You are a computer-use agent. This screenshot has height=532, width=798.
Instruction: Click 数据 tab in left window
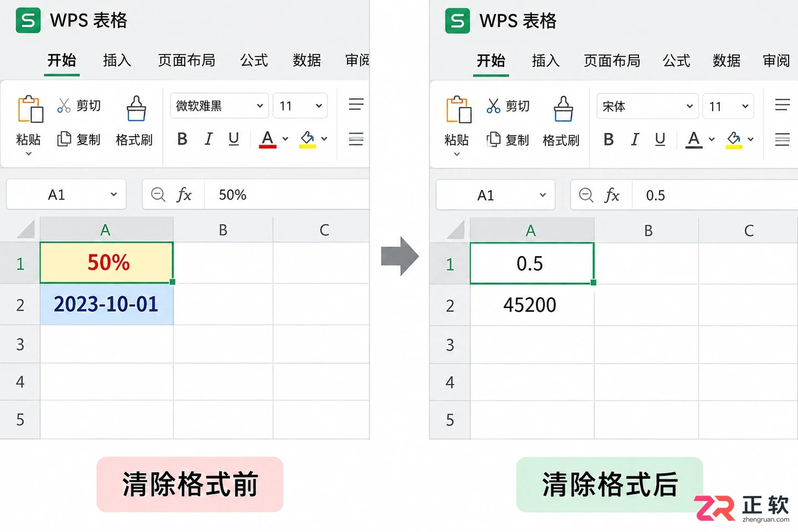306,60
